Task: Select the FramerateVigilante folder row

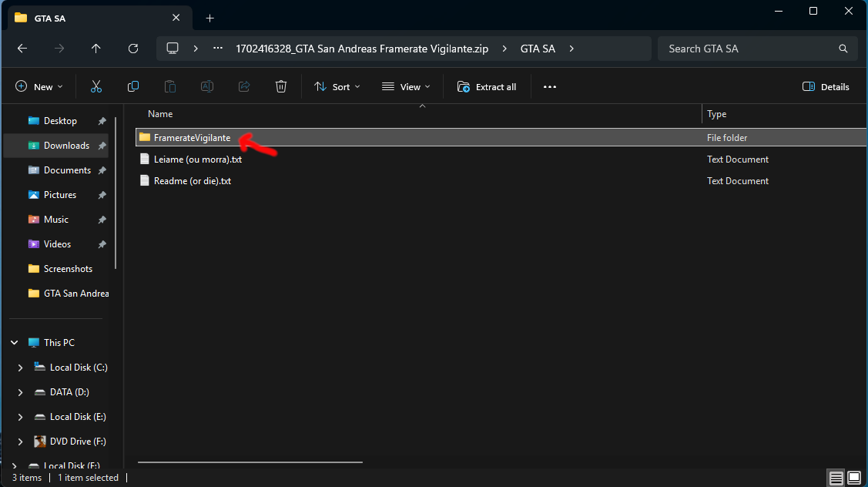Action: (501, 137)
